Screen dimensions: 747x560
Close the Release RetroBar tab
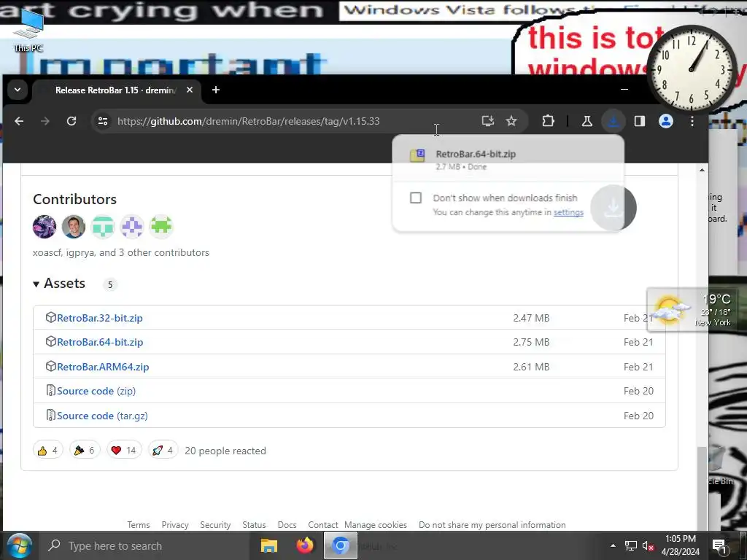(x=190, y=90)
